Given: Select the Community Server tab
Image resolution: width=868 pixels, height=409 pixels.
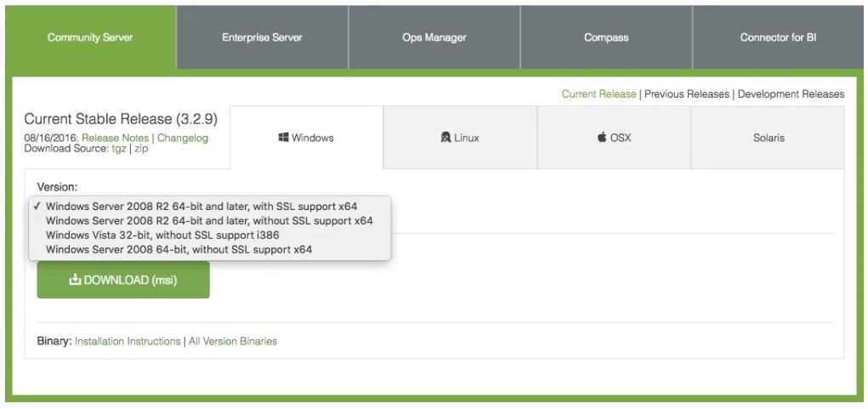Looking at the screenshot, I should pyautogui.click(x=90, y=37).
